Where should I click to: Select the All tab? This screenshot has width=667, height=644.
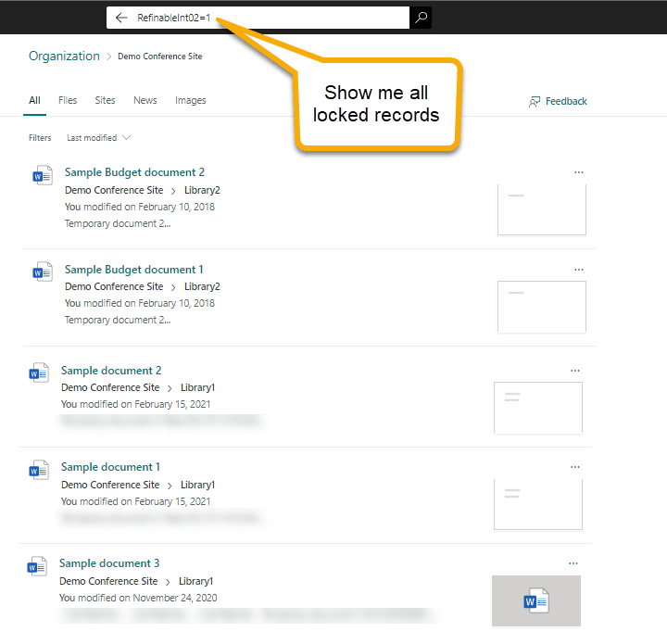click(x=34, y=100)
